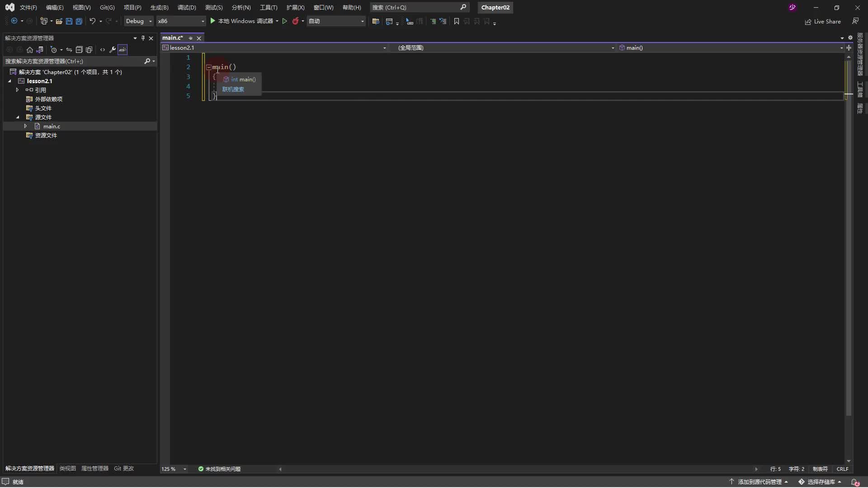
Task: Open the main() member dropdown
Action: click(x=731, y=47)
